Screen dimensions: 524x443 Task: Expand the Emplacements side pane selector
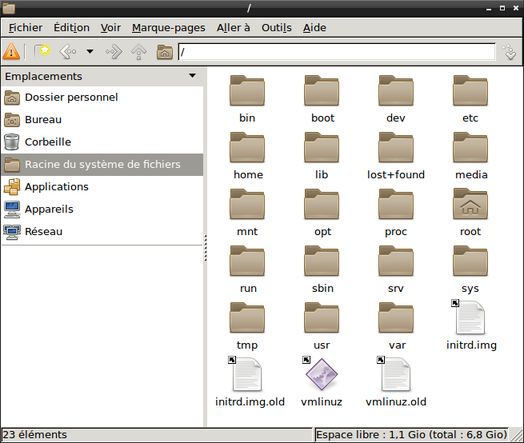[192, 76]
